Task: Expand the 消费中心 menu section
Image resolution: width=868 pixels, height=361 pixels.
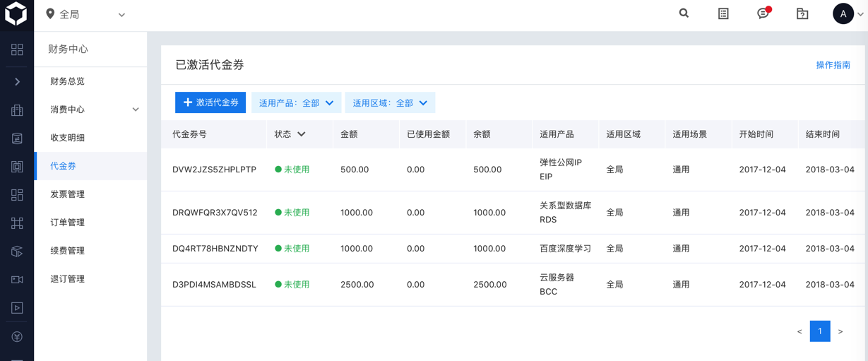Action: pyautogui.click(x=136, y=110)
